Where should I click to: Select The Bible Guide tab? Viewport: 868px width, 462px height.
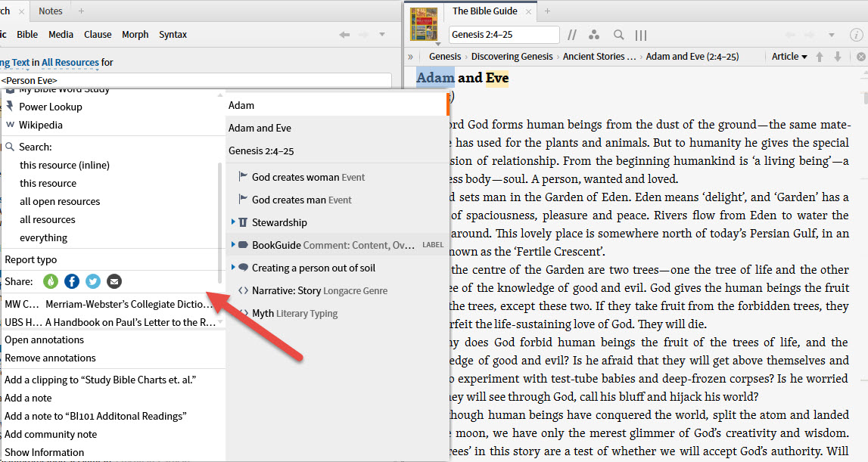point(484,11)
